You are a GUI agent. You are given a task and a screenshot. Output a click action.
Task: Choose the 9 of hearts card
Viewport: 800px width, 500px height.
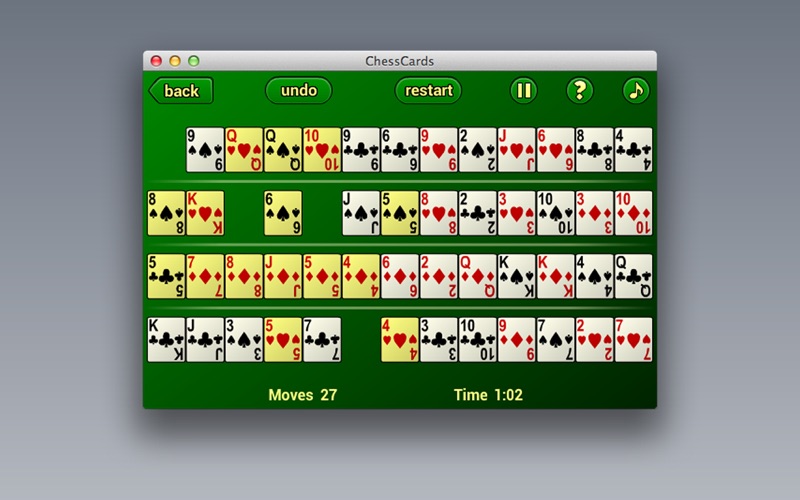[439, 149]
